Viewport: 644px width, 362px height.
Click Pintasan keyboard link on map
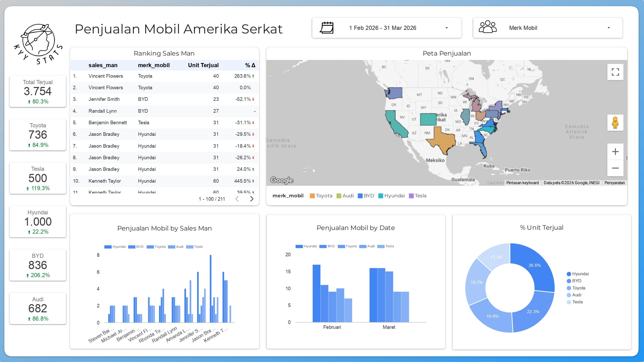coord(522,183)
